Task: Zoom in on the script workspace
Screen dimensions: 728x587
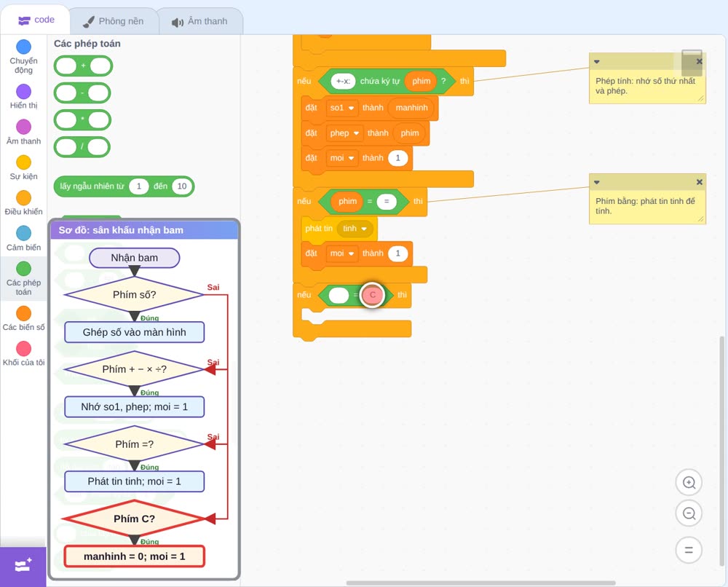Action: coord(689,483)
